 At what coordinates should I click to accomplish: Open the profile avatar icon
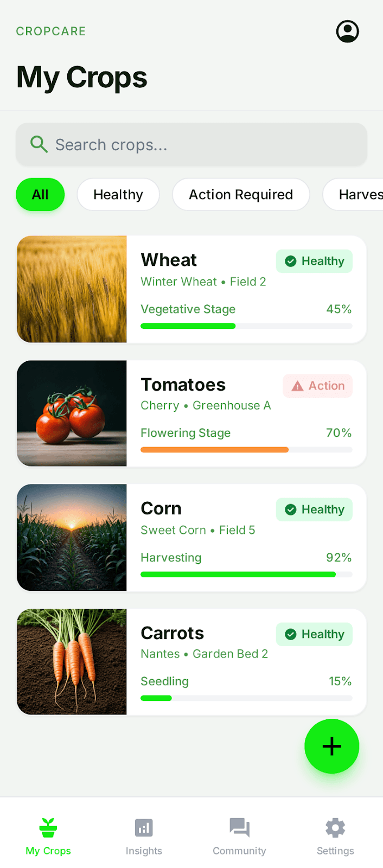point(347,31)
